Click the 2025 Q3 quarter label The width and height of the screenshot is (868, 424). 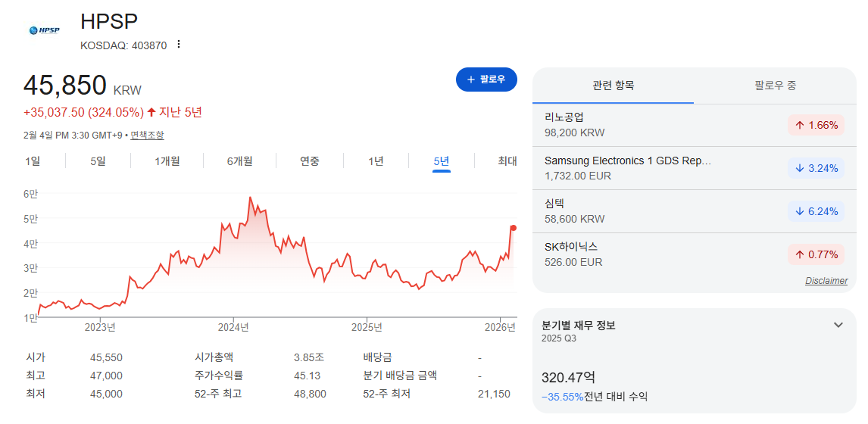click(x=559, y=338)
